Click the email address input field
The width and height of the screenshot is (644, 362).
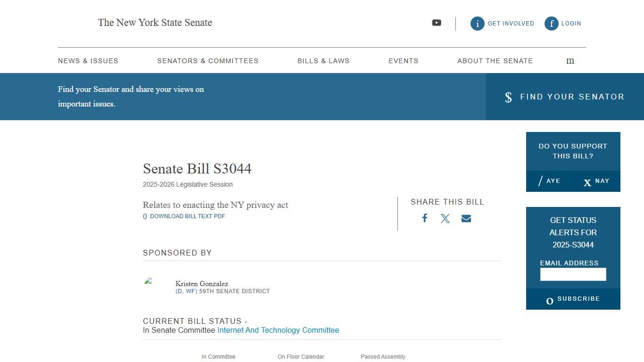[x=573, y=274]
